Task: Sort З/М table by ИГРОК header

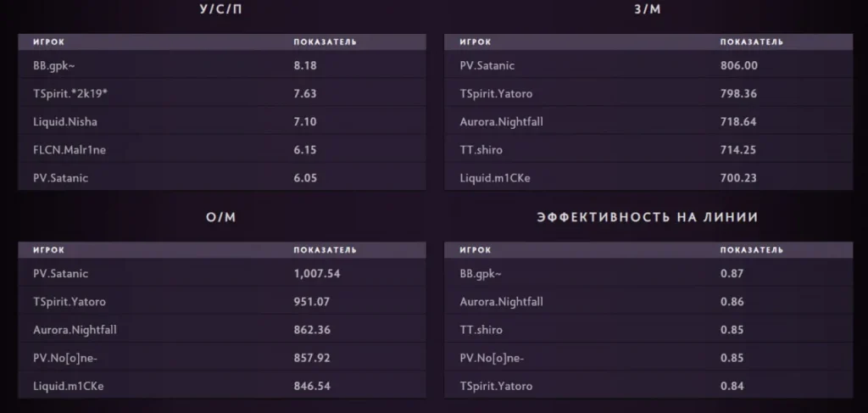Action: pyautogui.click(x=475, y=42)
